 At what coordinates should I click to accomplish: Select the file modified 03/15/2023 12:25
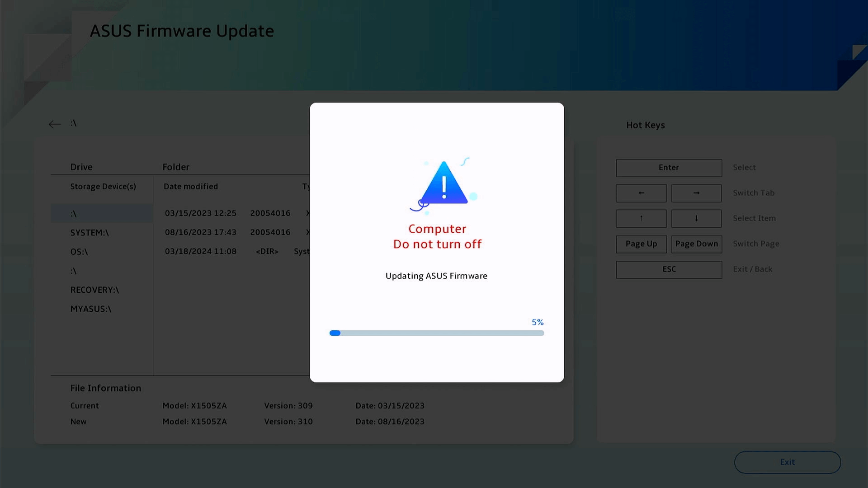(200, 213)
